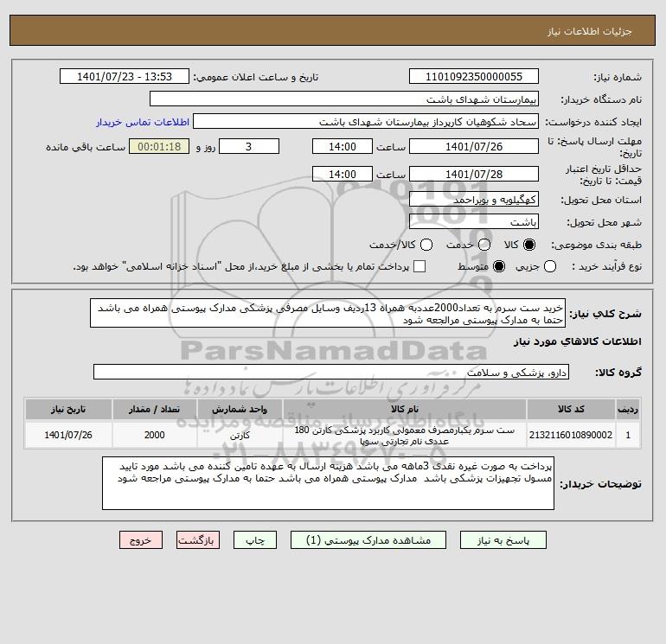Select the خدمت radio button
This screenshot has width=666, height=644.
tap(484, 245)
